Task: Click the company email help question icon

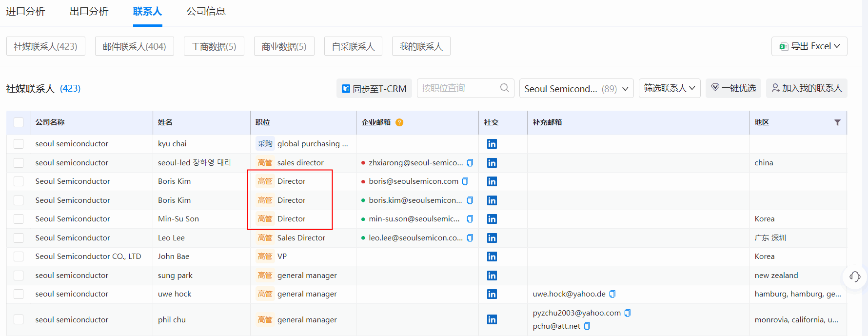Action: [399, 122]
